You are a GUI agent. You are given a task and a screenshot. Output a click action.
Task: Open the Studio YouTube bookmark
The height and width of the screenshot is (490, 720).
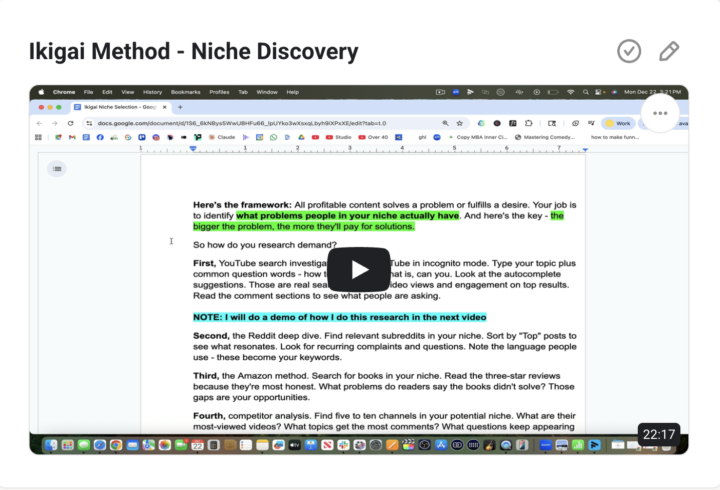[x=338, y=137]
